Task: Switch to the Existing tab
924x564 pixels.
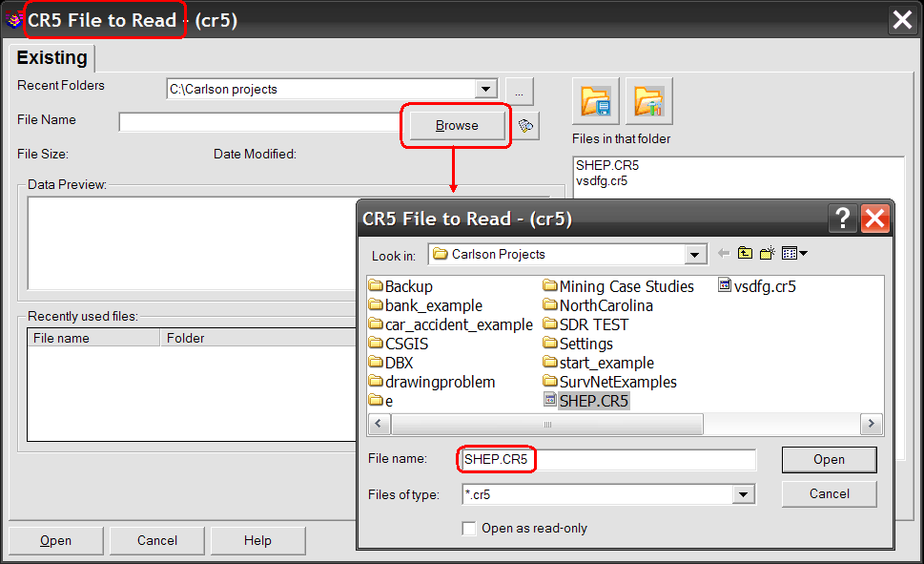Action: click(51, 58)
